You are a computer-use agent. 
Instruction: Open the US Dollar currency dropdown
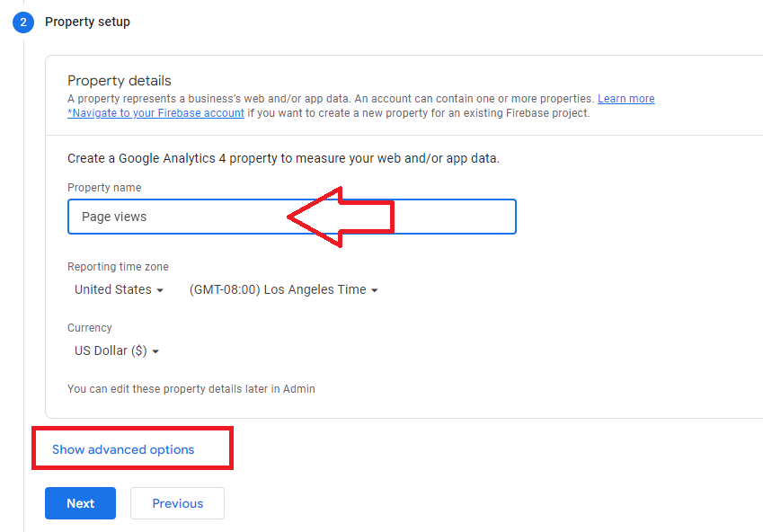(x=117, y=351)
